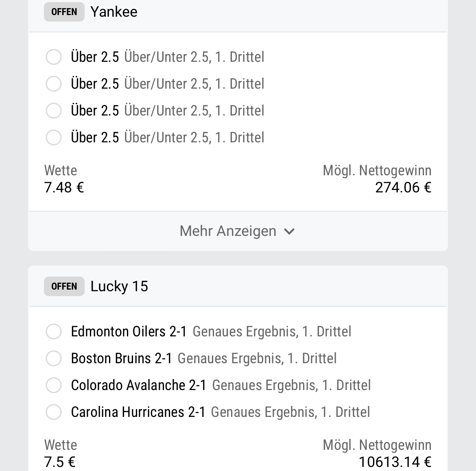Screen dimensions: 476x471
Task: Click the status circle for Carolina Hurricanes 2-1
Action: (54, 412)
